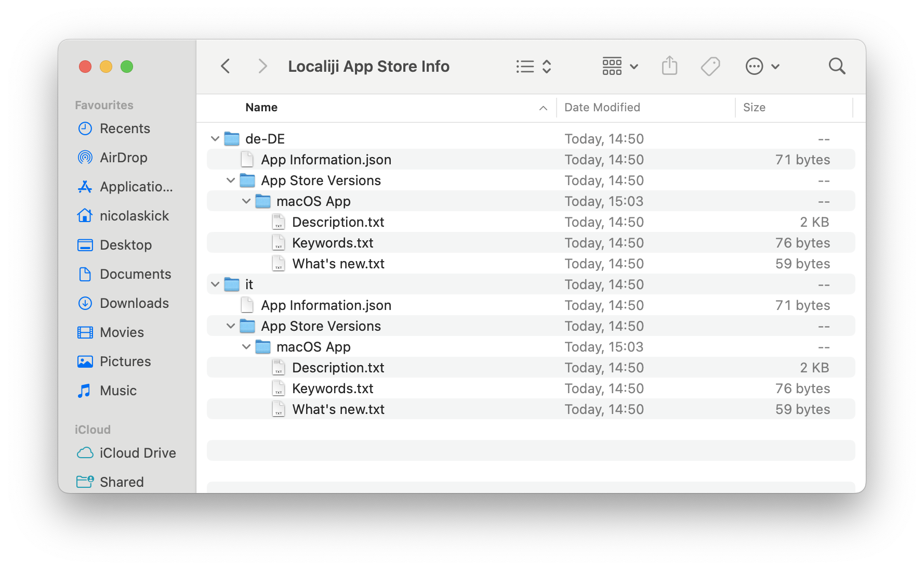Image resolution: width=924 pixels, height=570 pixels.
Task: Open Applications in the sidebar
Action: (x=125, y=187)
